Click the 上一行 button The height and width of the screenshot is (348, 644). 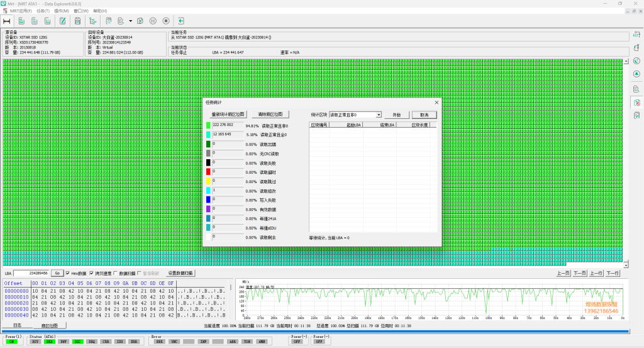pos(596,273)
